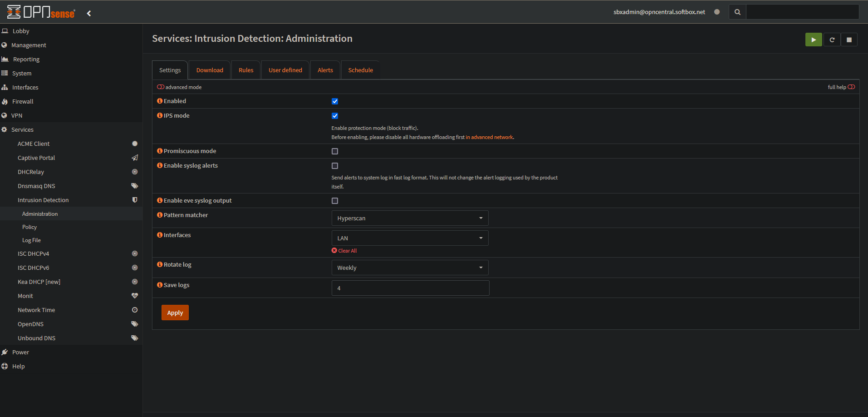
Task: Start the intrusion detection service
Action: pos(813,40)
